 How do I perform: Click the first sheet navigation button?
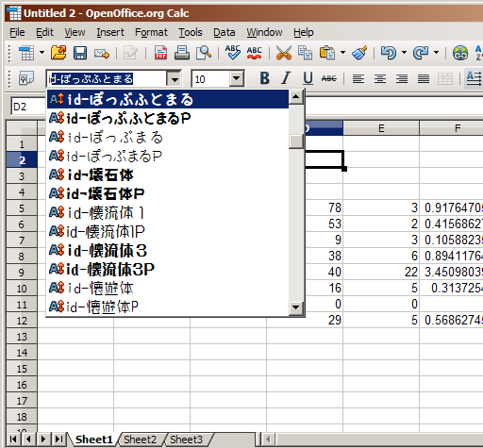[13, 439]
